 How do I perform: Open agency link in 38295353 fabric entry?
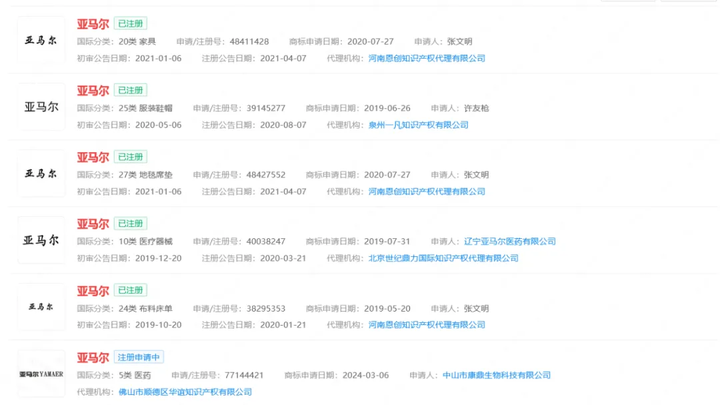427,325
